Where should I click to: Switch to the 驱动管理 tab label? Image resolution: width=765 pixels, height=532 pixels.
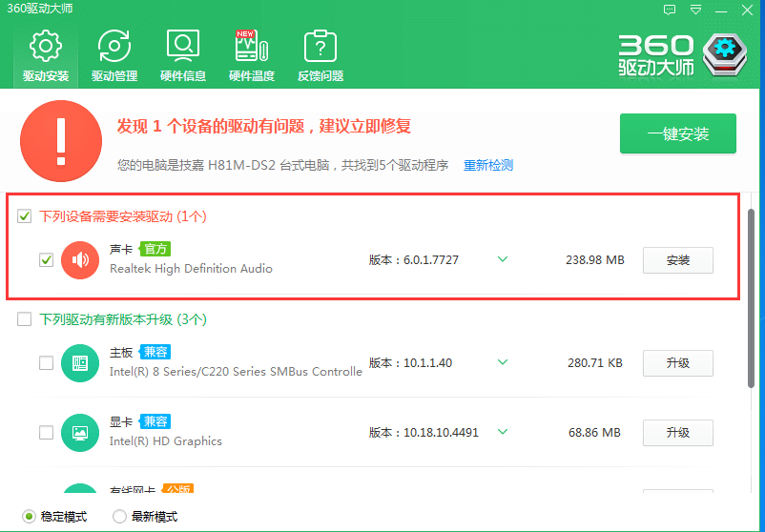click(x=114, y=76)
